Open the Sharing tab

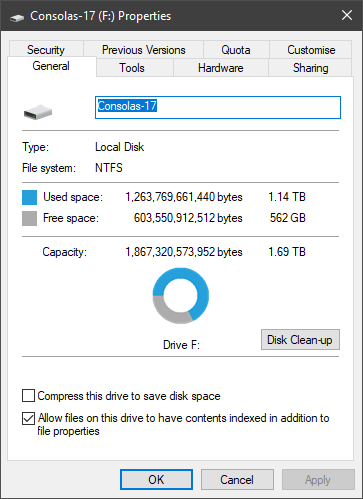point(310,68)
